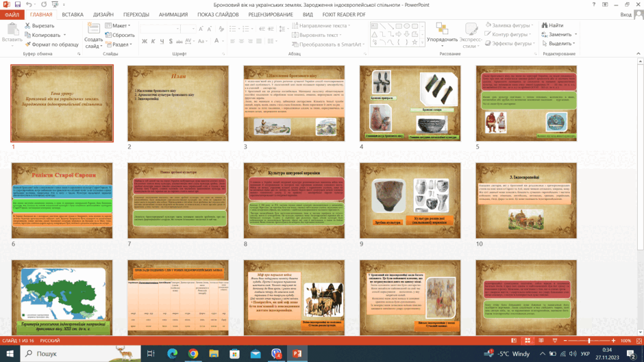Fit slide to window icon
The height and width of the screenshot is (362, 644).
[639, 341]
